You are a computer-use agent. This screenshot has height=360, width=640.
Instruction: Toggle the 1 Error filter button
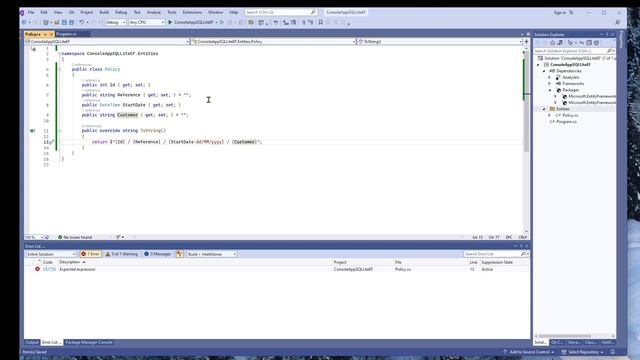(90, 254)
